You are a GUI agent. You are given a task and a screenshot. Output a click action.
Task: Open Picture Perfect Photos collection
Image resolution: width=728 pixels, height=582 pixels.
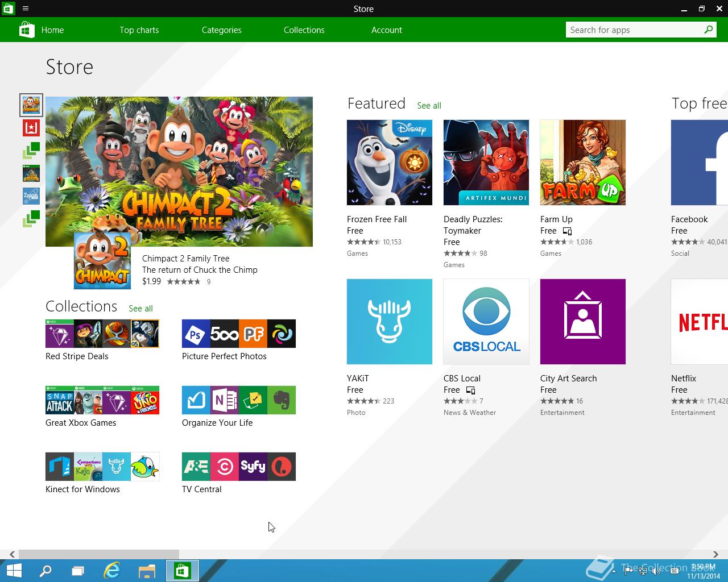(x=239, y=334)
